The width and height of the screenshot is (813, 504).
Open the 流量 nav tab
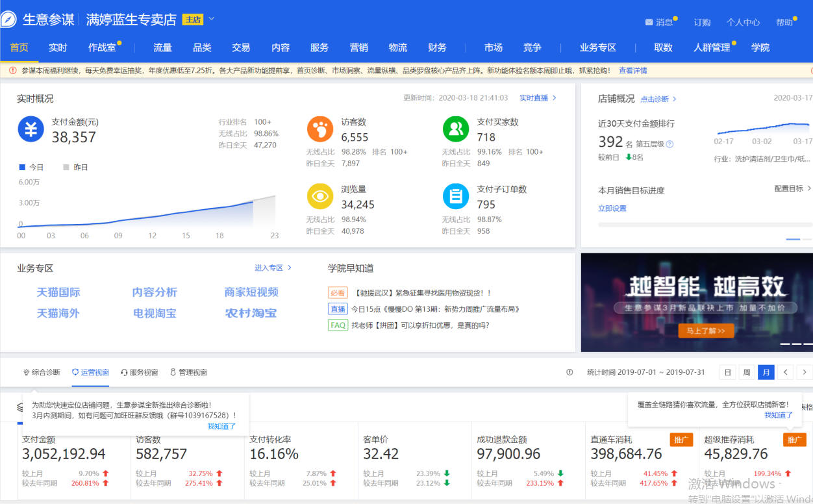click(x=162, y=47)
